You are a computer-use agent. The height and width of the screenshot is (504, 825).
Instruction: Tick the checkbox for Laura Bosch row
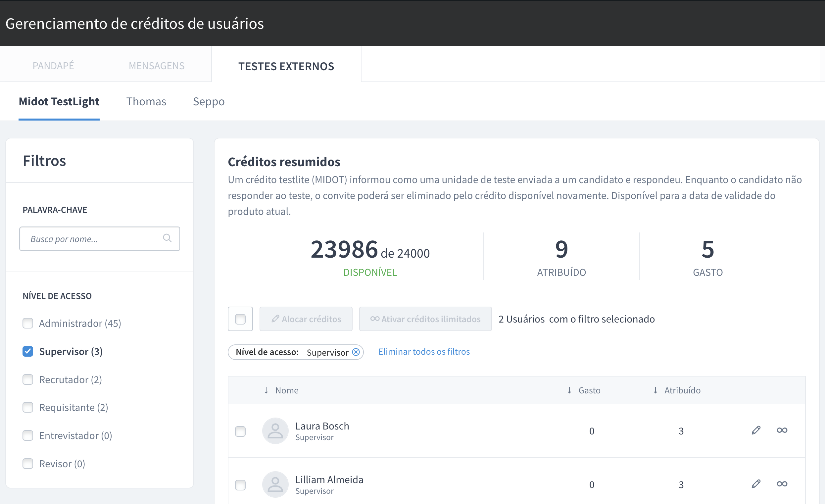coord(240,431)
